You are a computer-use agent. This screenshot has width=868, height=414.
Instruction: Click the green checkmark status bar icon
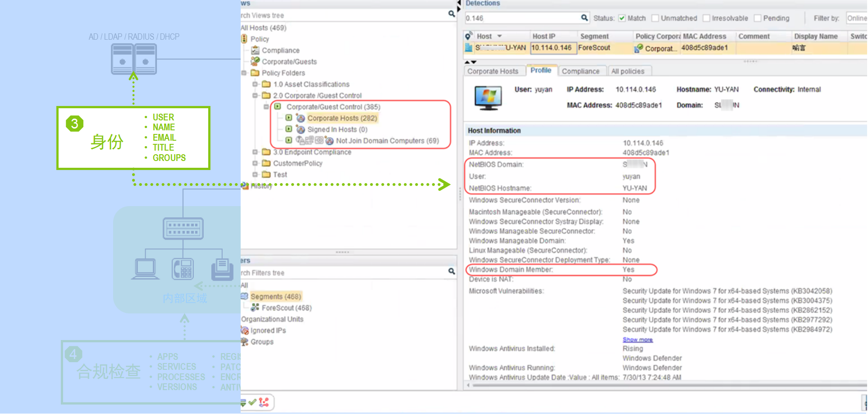tap(252, 402)
